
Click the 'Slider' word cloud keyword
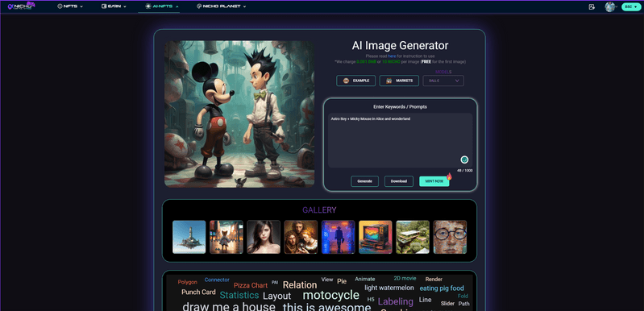(447, 304)
